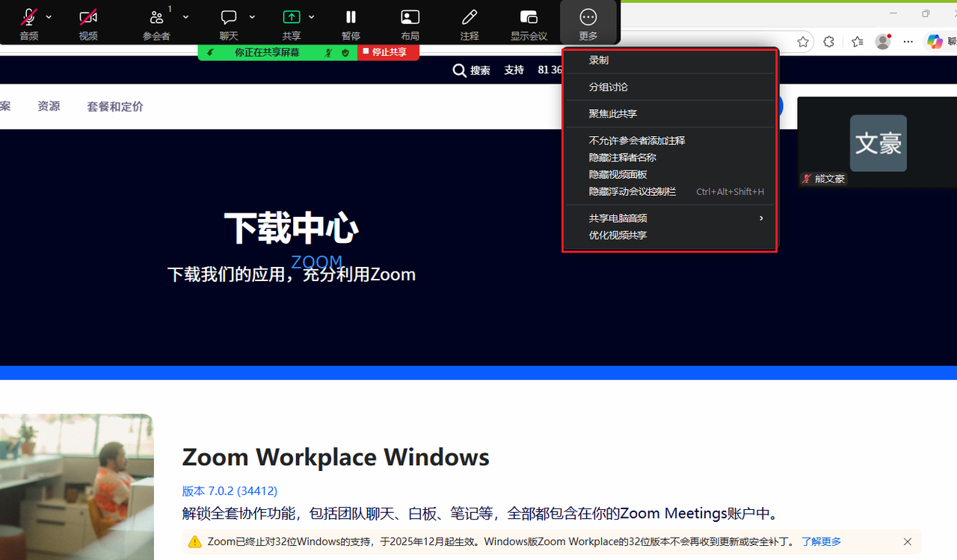Image resolution: width=957 pixels, height=560 pixels.
Task: Add page to favorites with star icon
Action: (x=803, y=42)
